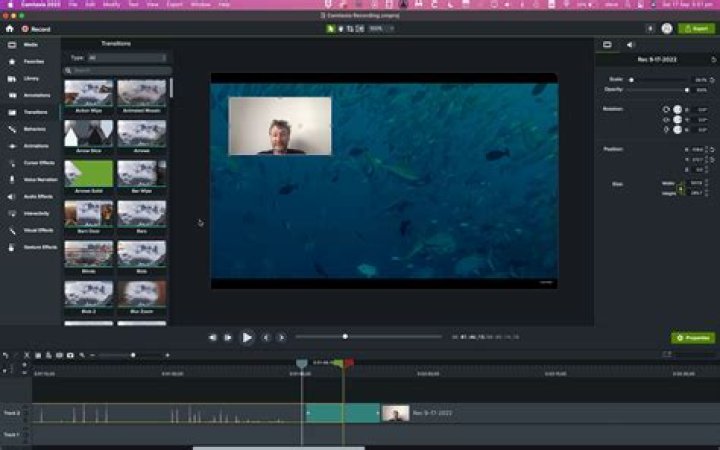Click the playback scrubber handle

click(x=345, y=337)
